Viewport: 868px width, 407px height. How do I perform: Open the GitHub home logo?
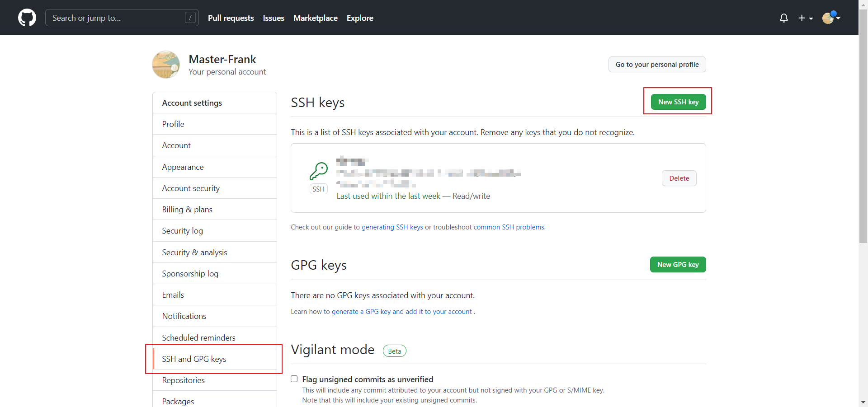(x=27, y=18)
